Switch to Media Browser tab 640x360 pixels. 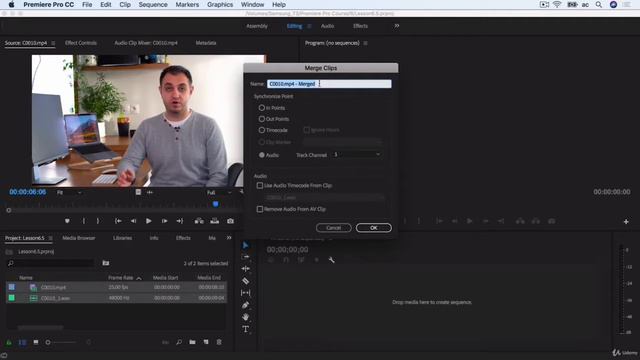(79, 238)
